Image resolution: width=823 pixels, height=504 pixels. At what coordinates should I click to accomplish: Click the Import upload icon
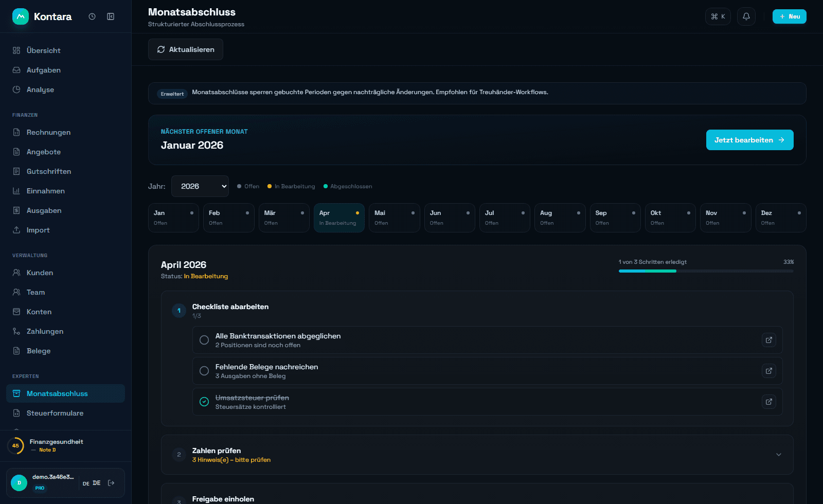coord(16,230)
